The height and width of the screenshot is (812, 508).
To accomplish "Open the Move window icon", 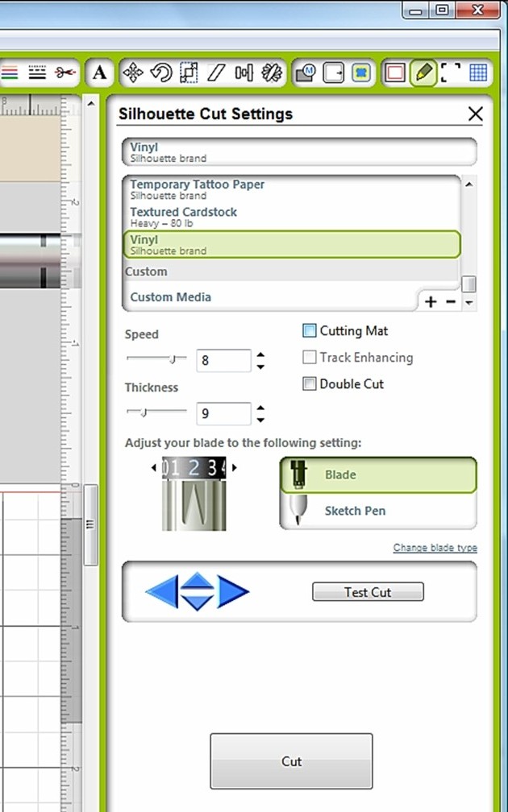I will pos(133,72).
